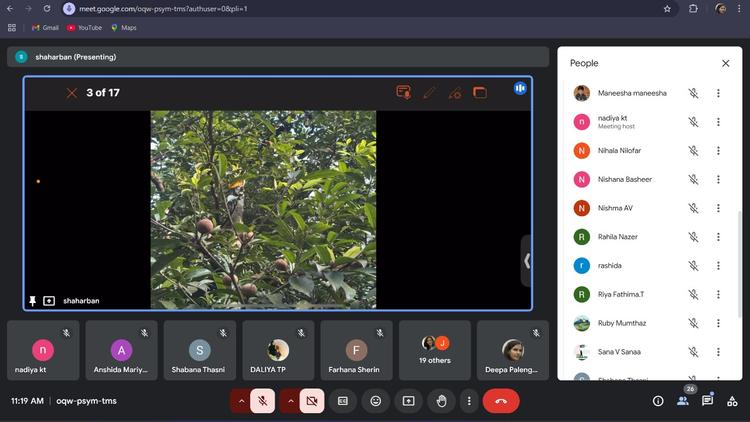Open the Activities shapes icon
This screenshot has height=422, width=750.
733,401
